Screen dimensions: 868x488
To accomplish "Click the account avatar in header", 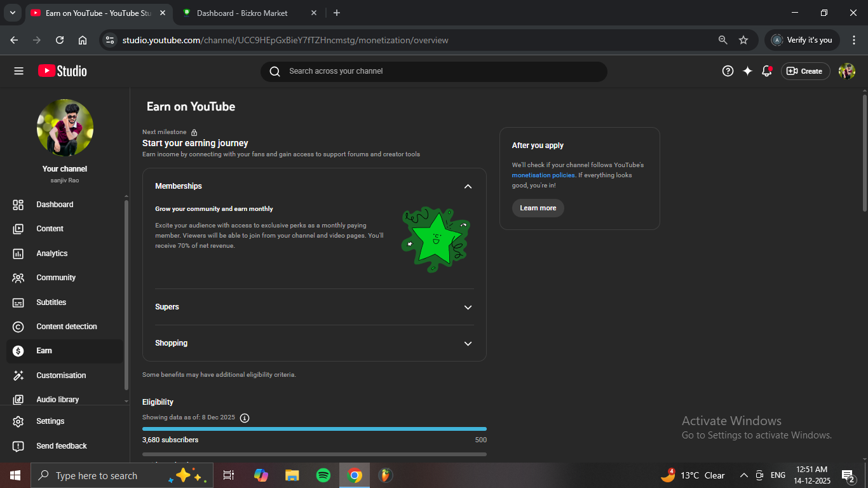I will click(846, 71).
